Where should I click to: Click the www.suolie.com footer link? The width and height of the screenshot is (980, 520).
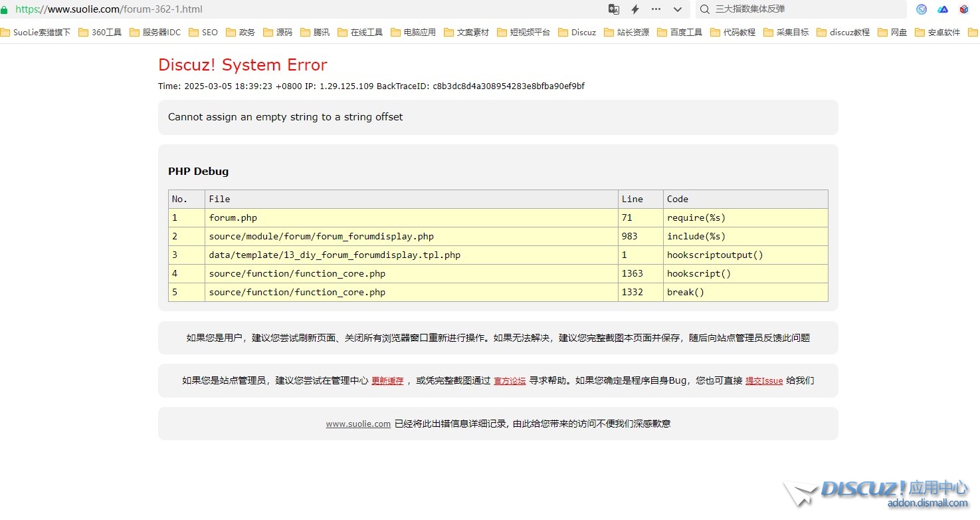point(358,424)
